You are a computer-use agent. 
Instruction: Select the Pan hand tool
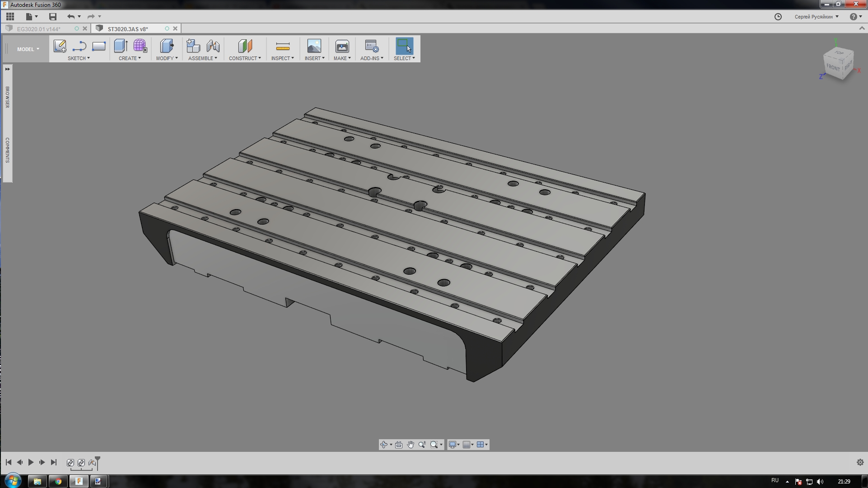410,445
